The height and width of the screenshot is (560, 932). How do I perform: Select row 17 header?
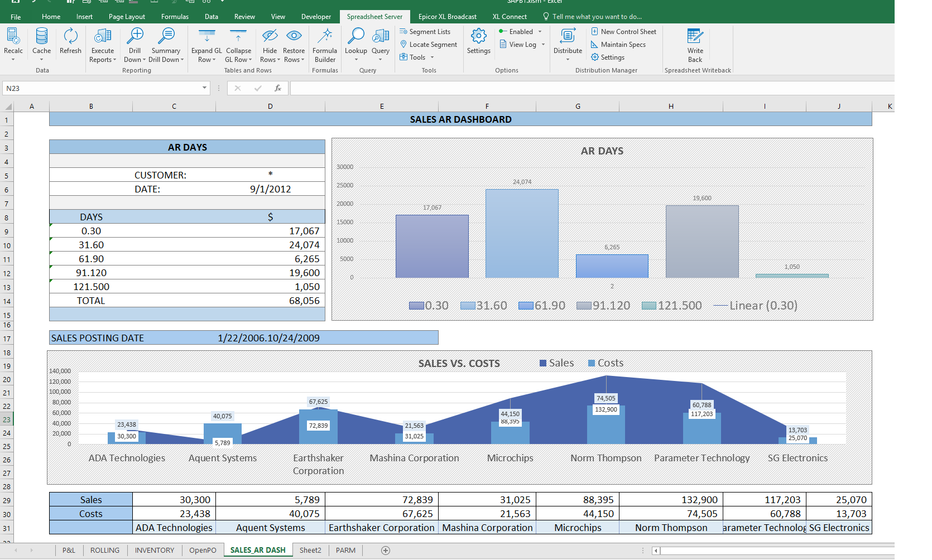(7, 339)
